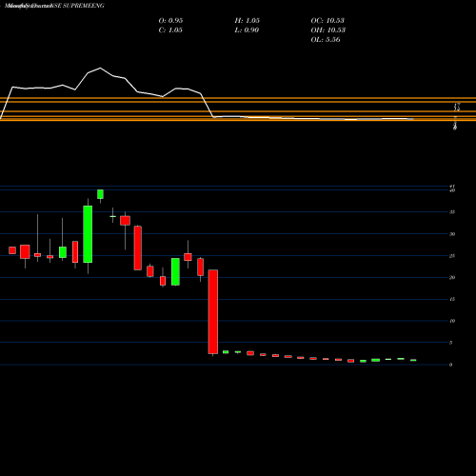The height and width of the screenshot is (476, 476).
Task: Click the 20 price axis label
Action: click(x=452, y=277)
